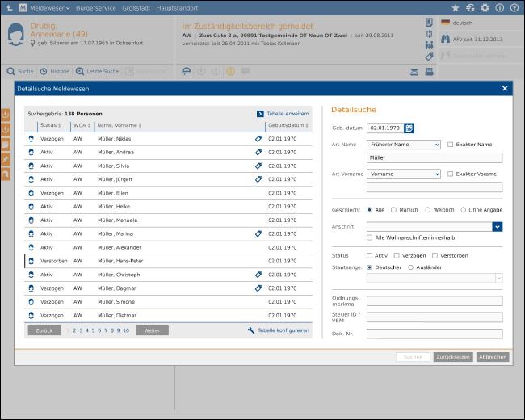Viewport: 525px width, 420px height.
Task: Click the Steuer ID / VBM input field
Action: coord(434,317)
